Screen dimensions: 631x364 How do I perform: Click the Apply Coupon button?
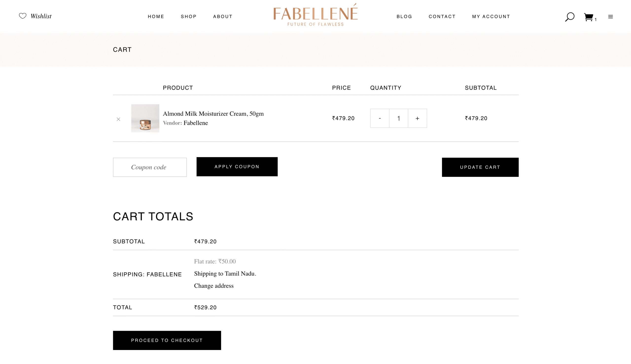[x=237, y=167]
